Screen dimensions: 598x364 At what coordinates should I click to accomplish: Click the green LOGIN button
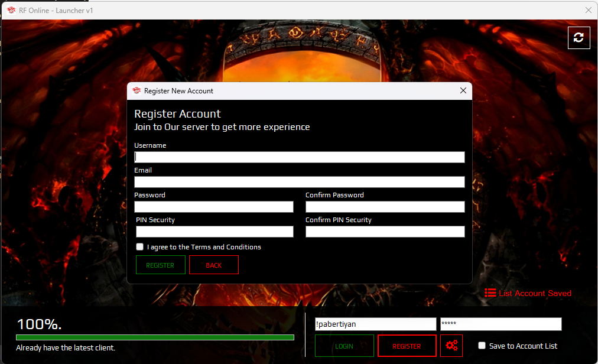pos(344,346)
